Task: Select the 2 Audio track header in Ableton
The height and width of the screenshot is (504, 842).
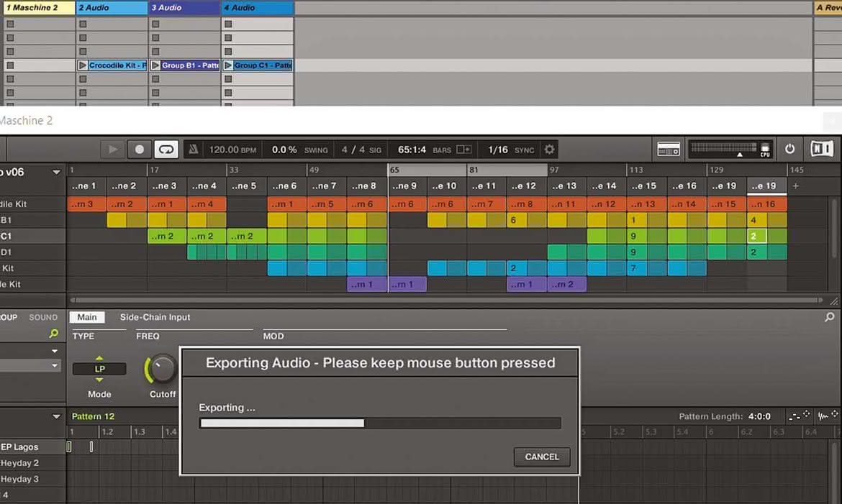Action: click(112, 7)
